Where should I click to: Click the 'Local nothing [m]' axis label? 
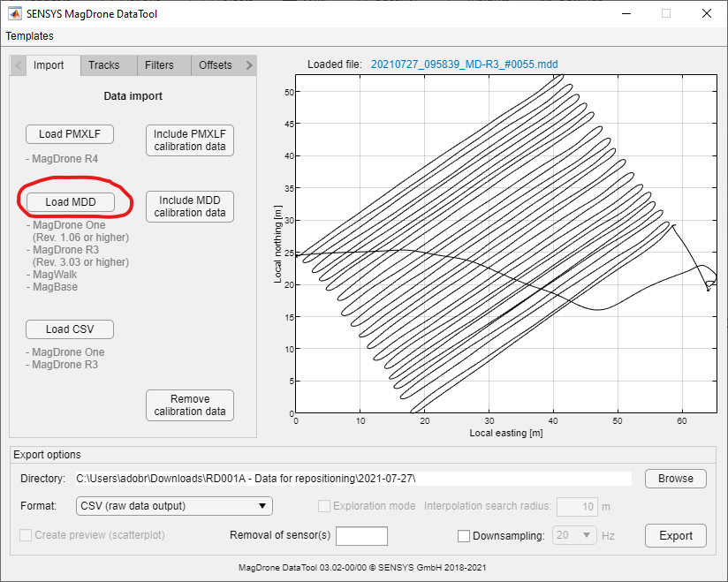(x=277, y=244)
